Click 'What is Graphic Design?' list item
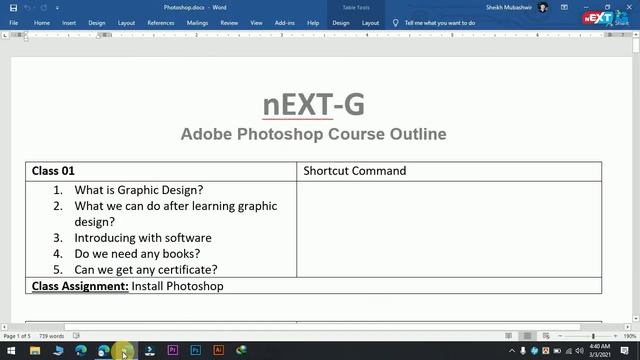 139,190
